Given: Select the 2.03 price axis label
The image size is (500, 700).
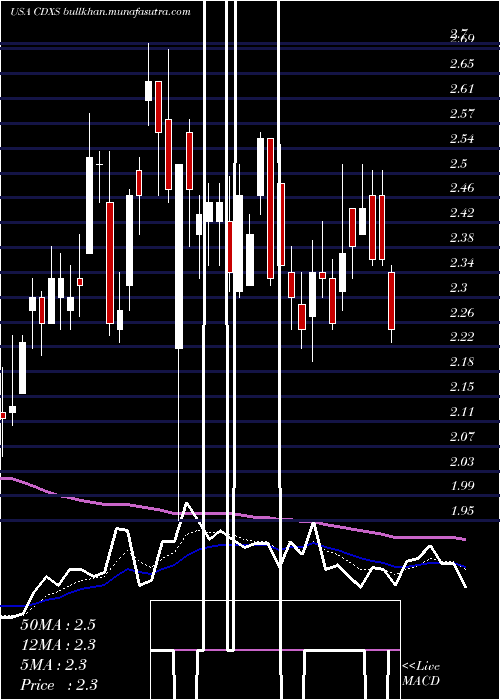Looking at the screenshot, I should point(462,462).
